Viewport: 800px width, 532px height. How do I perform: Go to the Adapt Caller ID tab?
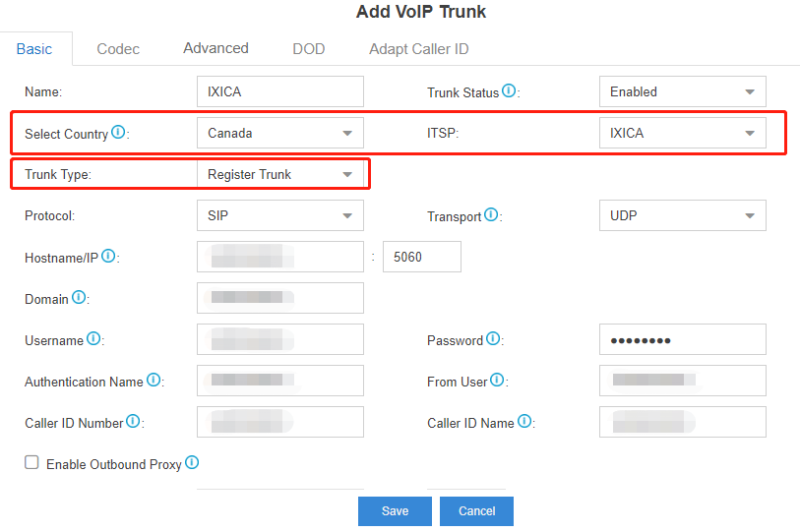pyautogui.click(x=418, y=48)
